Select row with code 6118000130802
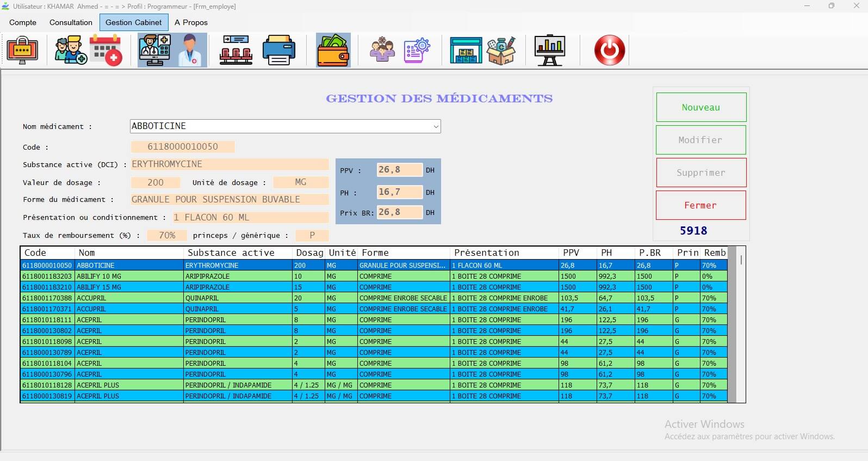The width and height of the screenshot is (868, 461). [374, 330]
